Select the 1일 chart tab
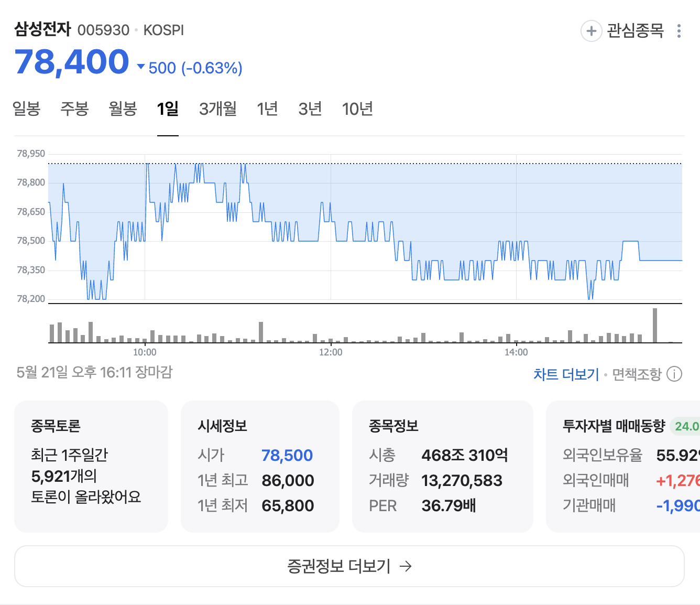700x605 pixels. 168,109
